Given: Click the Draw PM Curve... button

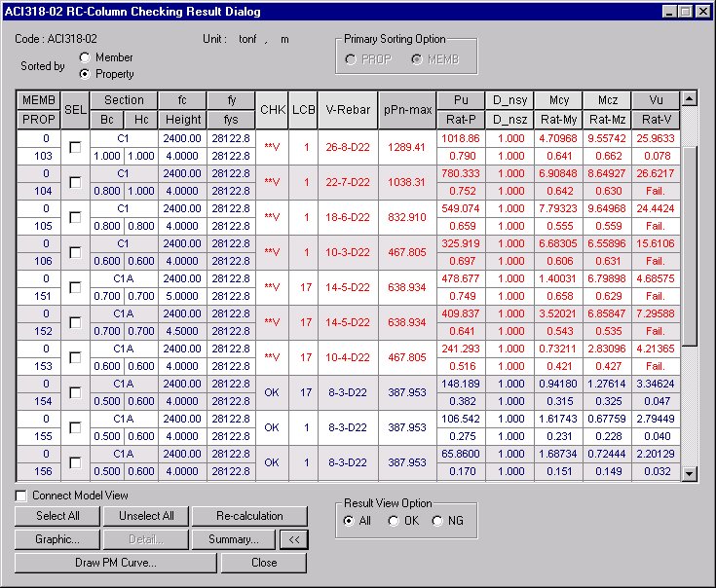Looking at the screenshot, I should click(x=115, y=563).
